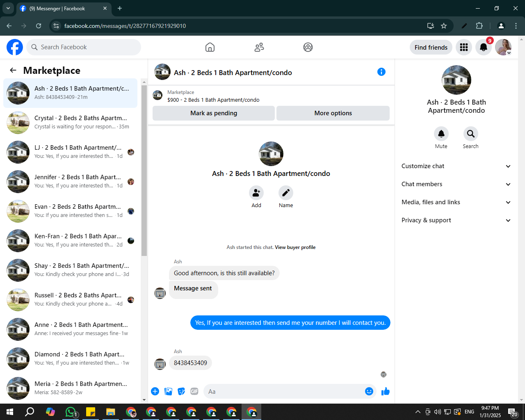Open Jennifer's 2 Beds 1 Bath conversation

pos(70,182)
